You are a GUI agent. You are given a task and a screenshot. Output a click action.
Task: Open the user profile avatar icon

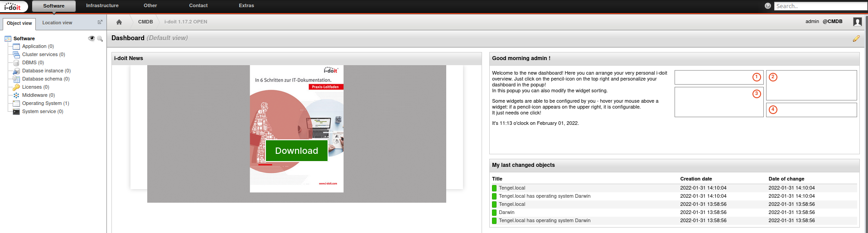[x=857, y=22]
